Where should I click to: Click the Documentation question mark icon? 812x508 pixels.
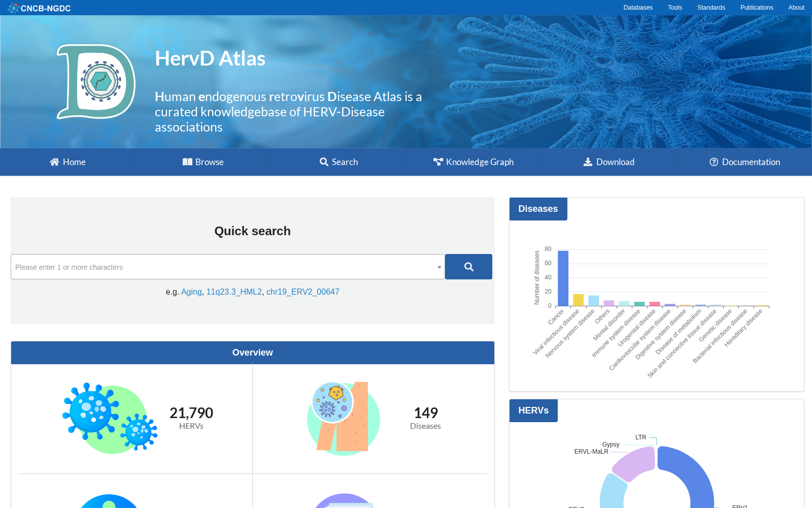714,162
